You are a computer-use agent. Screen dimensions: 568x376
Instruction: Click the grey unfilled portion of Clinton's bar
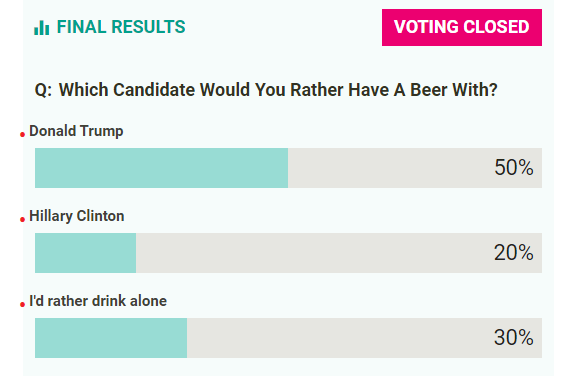(339, 253)
